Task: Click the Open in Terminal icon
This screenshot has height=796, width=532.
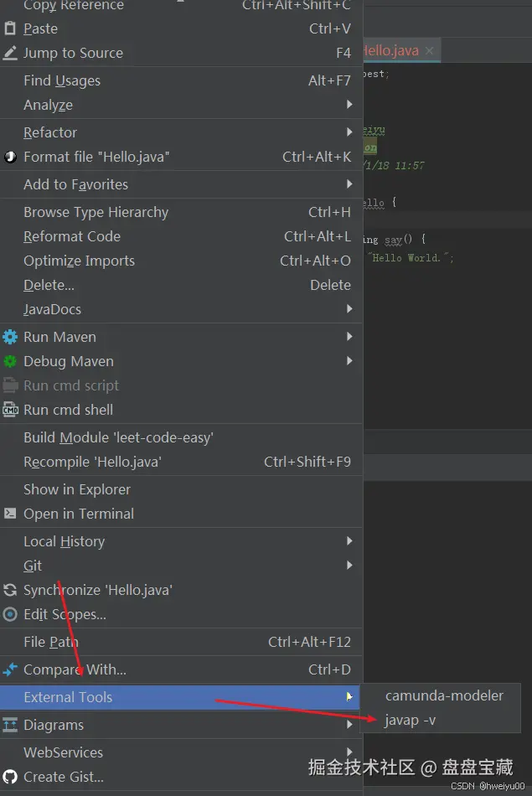Action: pyautogui.click(x=10, y=514)
